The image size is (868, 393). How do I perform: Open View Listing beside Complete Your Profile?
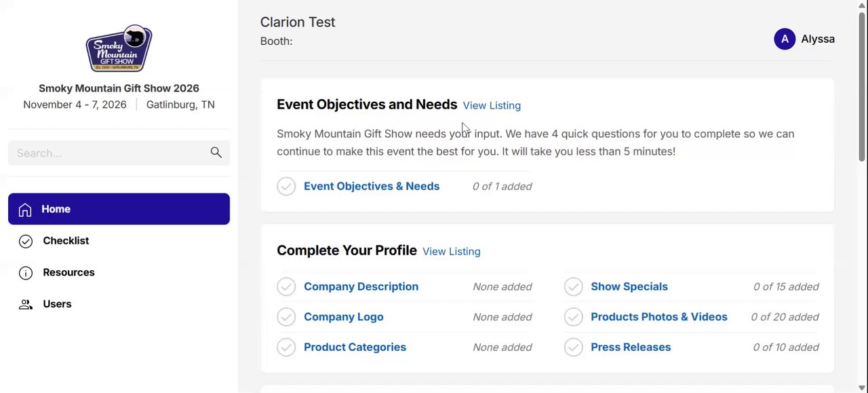(x=451, y=251)
